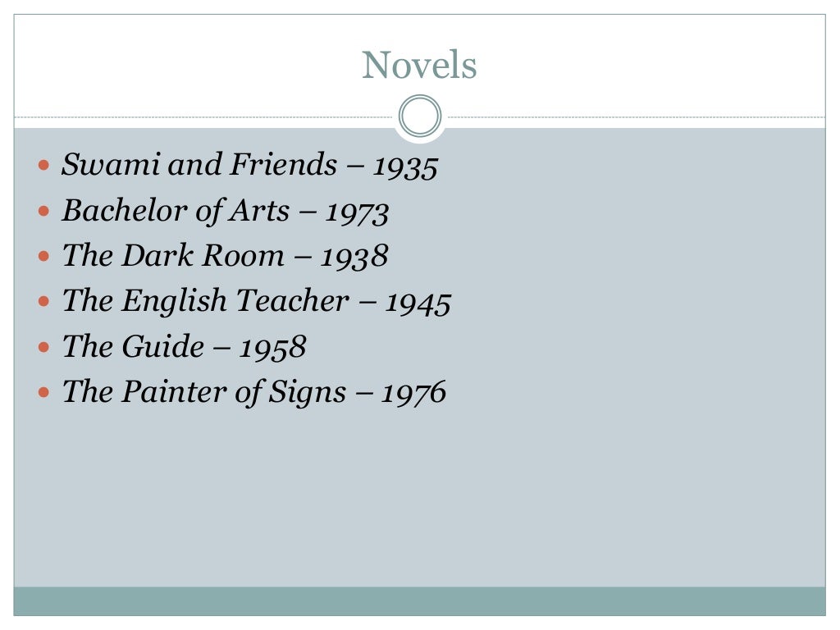Click the text The Dark Room
Image resolution: width=840 pixels, height=630 pixels.
[x=173, y=256]
